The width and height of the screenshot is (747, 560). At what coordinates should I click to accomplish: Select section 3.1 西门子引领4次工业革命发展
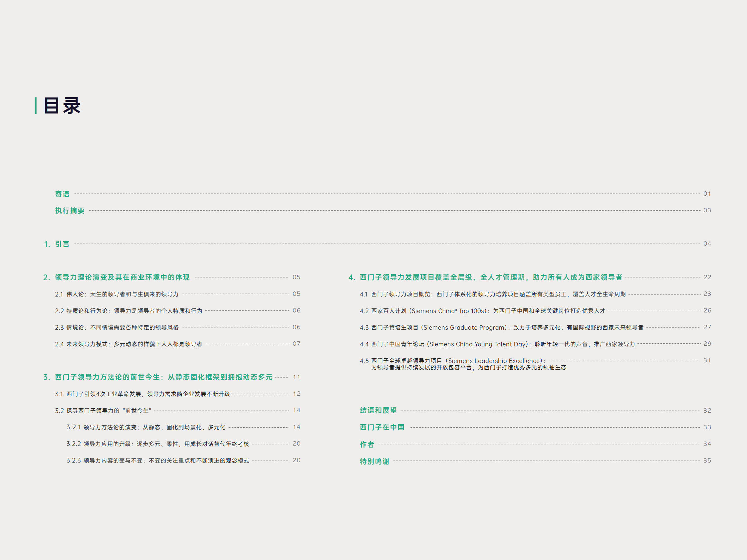point(142,394)
